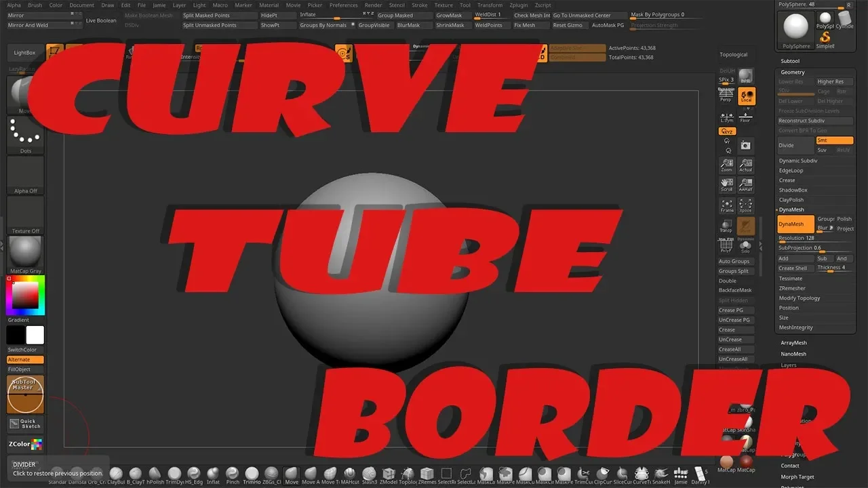Open the Texture Off slot
The image size is (868, 488).
[25, 216]
